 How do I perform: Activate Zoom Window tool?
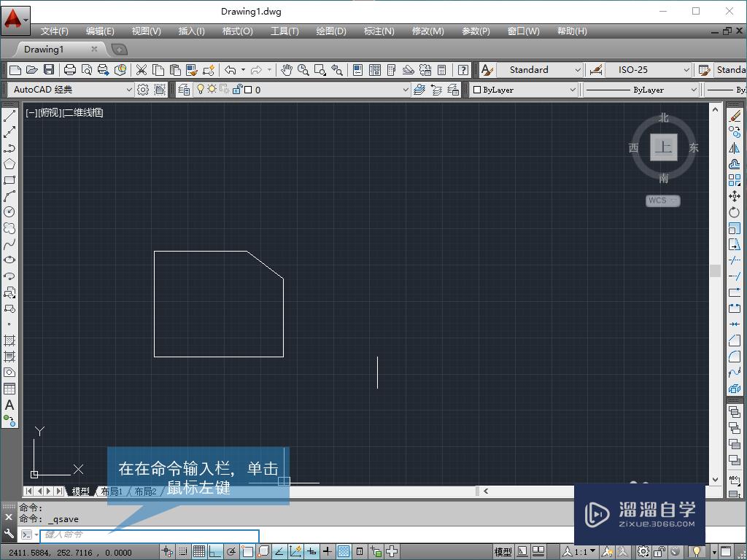pos(320,70)
